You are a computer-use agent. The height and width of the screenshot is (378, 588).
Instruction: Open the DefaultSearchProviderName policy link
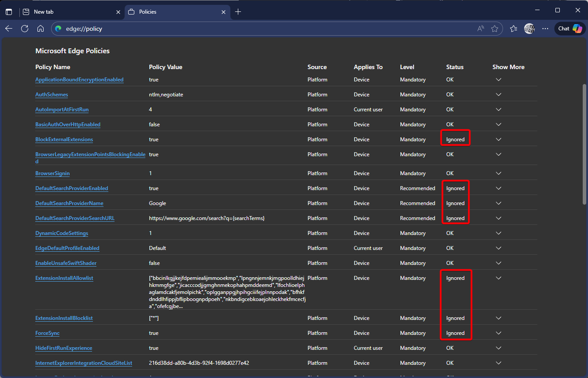[x=69, y=203]
